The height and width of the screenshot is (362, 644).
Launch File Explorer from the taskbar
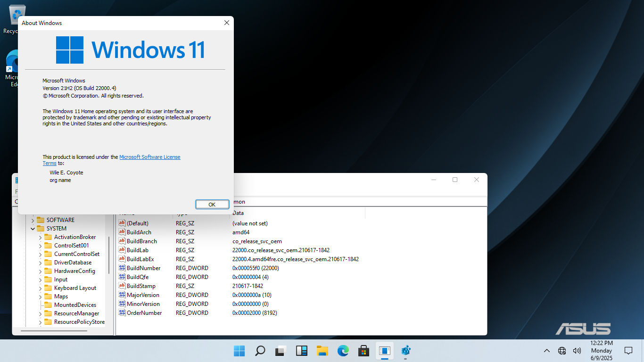point(322,351)
